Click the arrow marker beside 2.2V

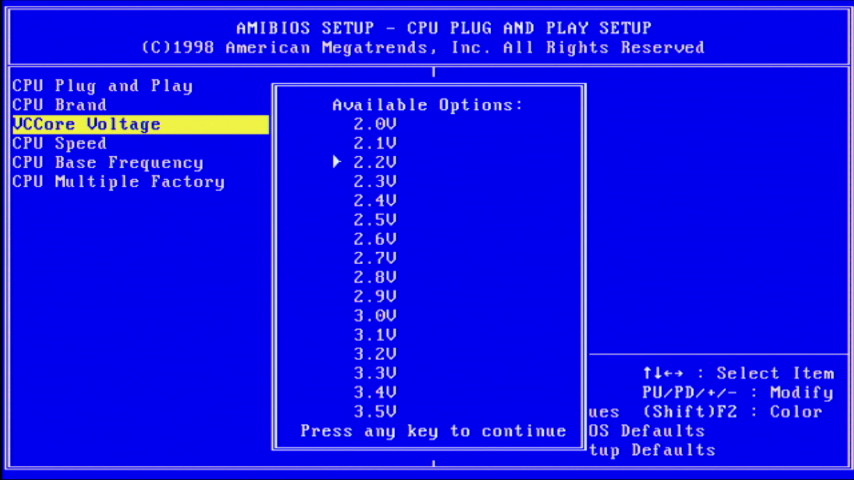pos(338,162)
